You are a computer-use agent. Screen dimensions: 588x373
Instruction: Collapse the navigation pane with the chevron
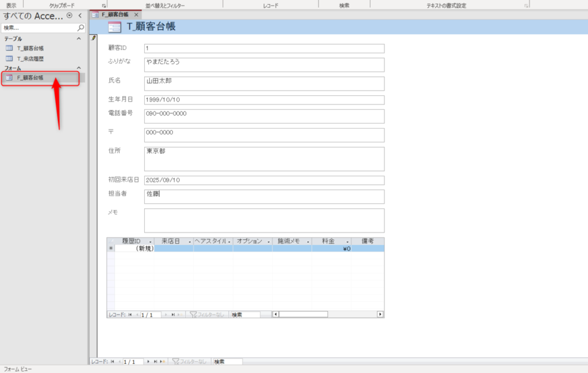point(80,15)
